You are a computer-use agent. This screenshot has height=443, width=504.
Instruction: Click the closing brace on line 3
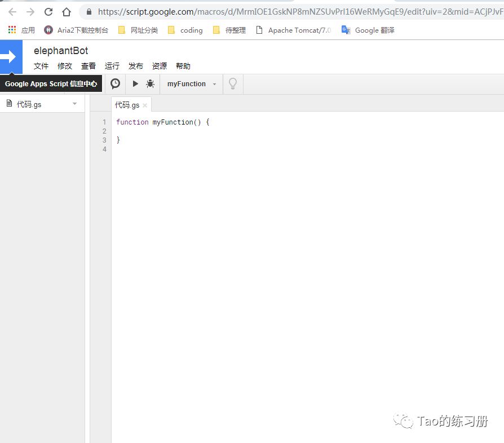point(118,140)
